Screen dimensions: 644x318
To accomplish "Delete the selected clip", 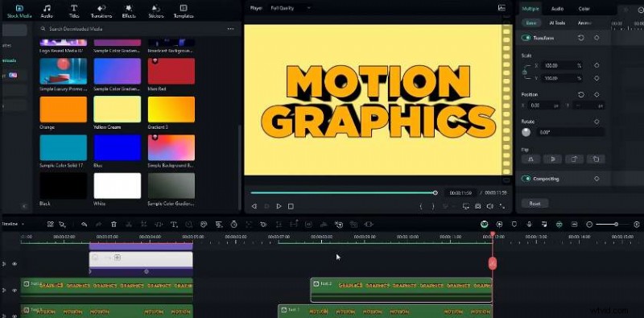I will pyautogui.click(x=114, y=225).
